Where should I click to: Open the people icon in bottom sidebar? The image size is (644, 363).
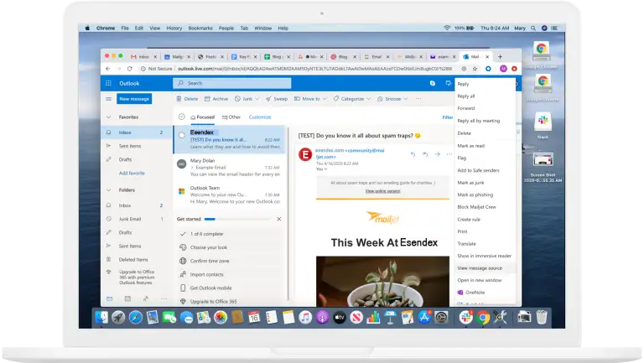pyautogui.click(x=145, y=299)
